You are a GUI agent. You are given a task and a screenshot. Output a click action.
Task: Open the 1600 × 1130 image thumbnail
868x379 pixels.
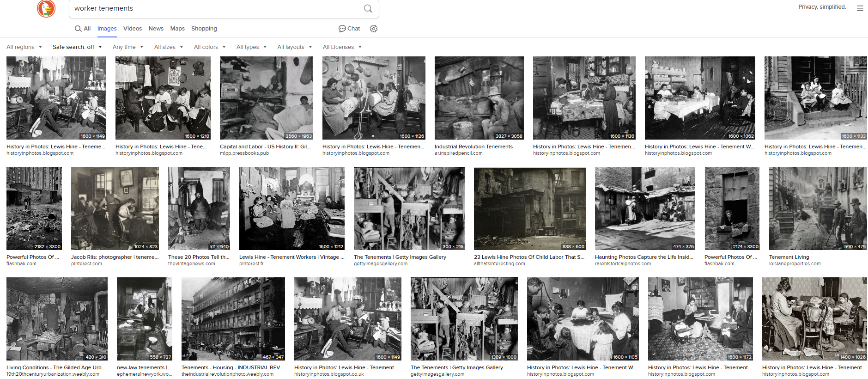coord(584,98)
